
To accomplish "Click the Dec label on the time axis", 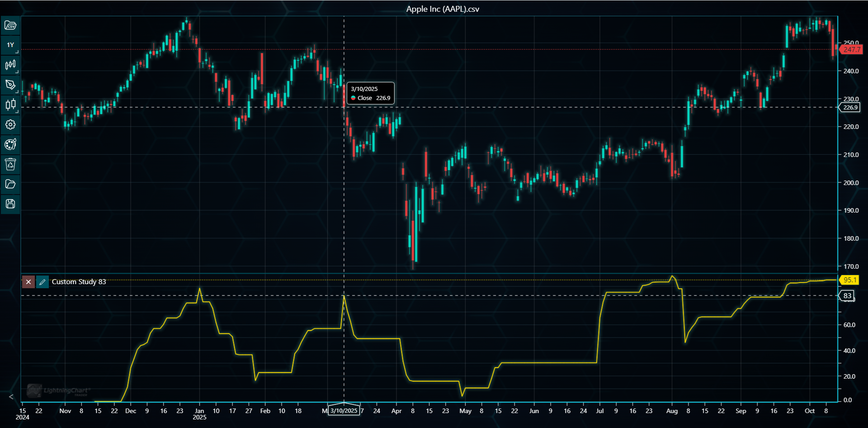I will (131, 411).
